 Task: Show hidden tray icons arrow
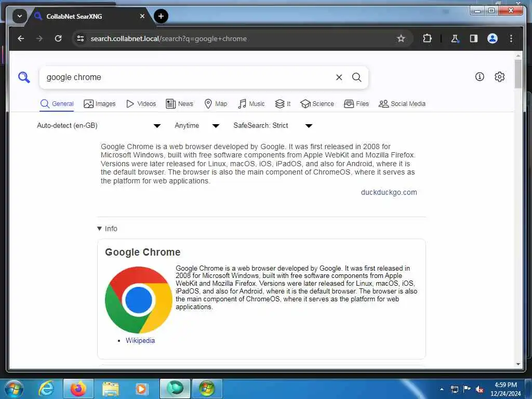click(x=442, y=389)
